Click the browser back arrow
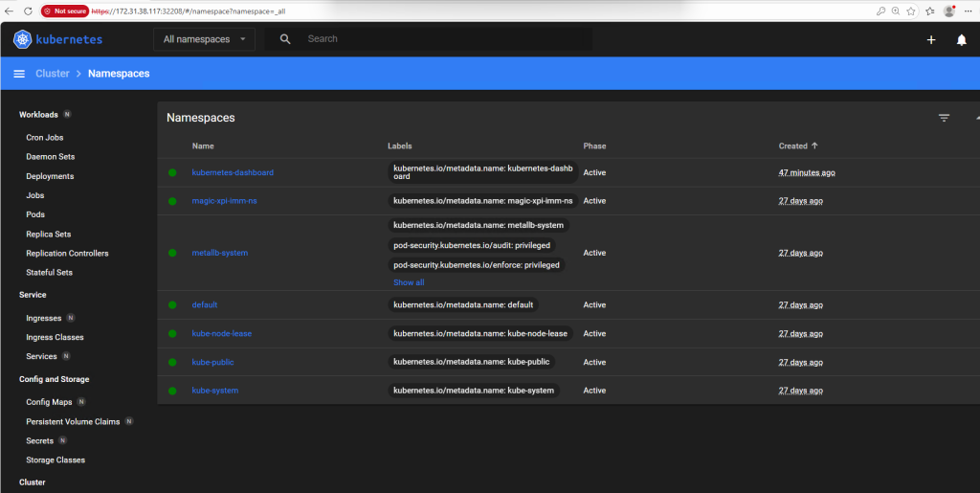980x493 pixels. point(10,11)
